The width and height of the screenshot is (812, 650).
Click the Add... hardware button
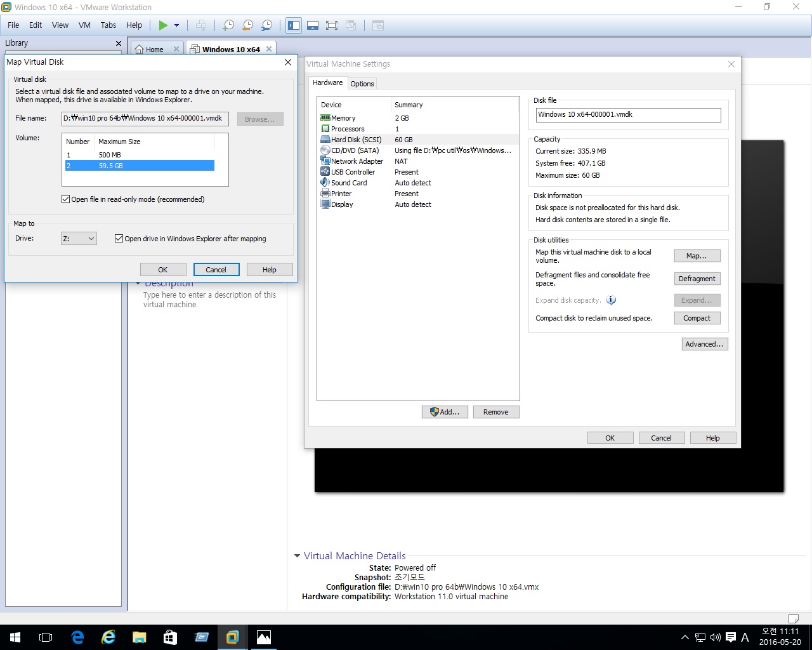(x=445, y=412)
